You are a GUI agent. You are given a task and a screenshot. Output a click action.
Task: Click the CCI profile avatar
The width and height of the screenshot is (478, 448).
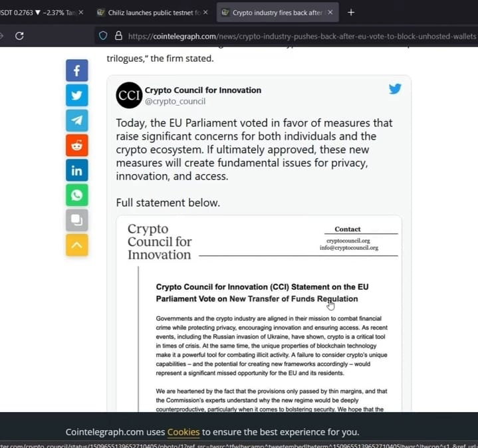(x=129, y=95)
